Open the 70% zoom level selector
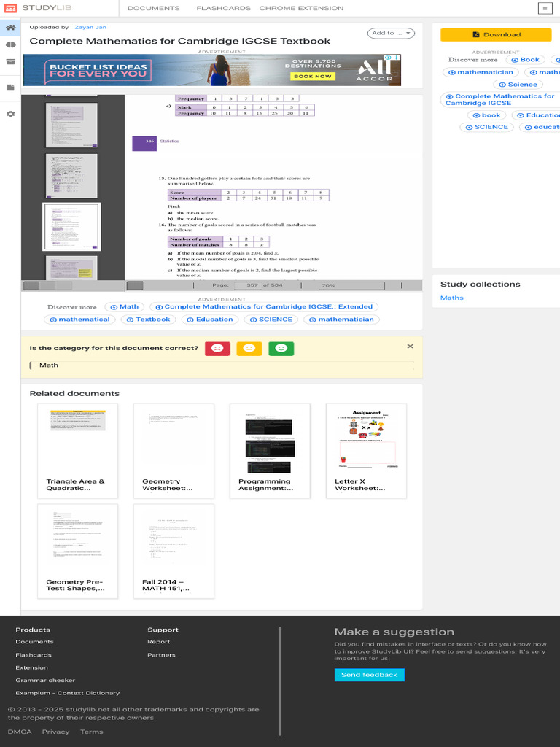This screenshot has height=747, width=560. coord(351,285)
